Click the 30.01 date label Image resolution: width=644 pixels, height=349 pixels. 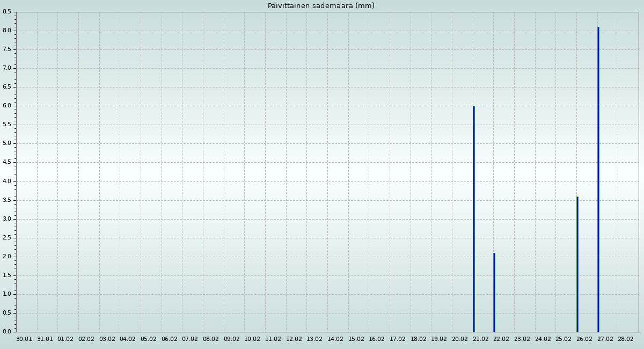pos(24,339)
